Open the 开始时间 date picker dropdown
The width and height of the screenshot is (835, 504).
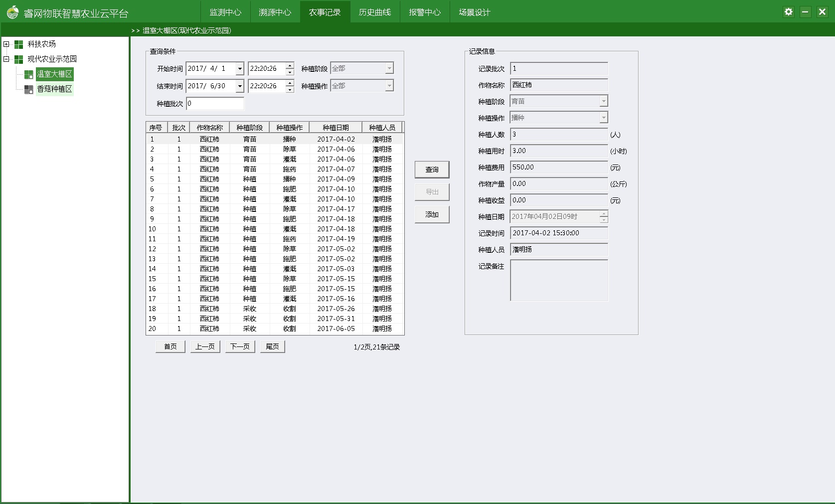240,69
